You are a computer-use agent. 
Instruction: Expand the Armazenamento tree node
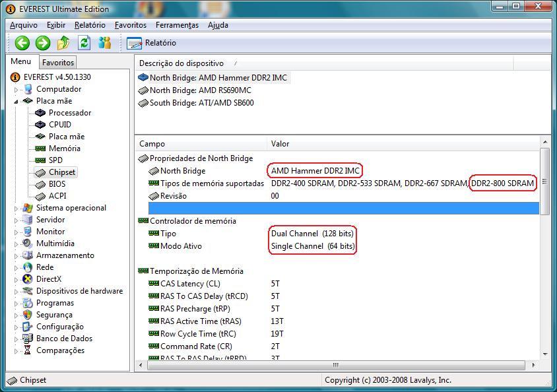[x=16, y=256]
